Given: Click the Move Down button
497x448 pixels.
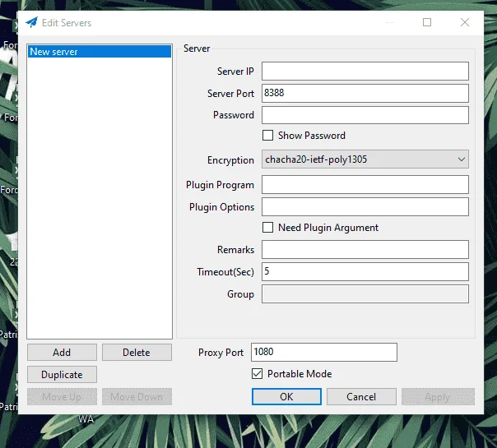Looking at the screenshot, I should pyautogui.click(x=137, y=397).
